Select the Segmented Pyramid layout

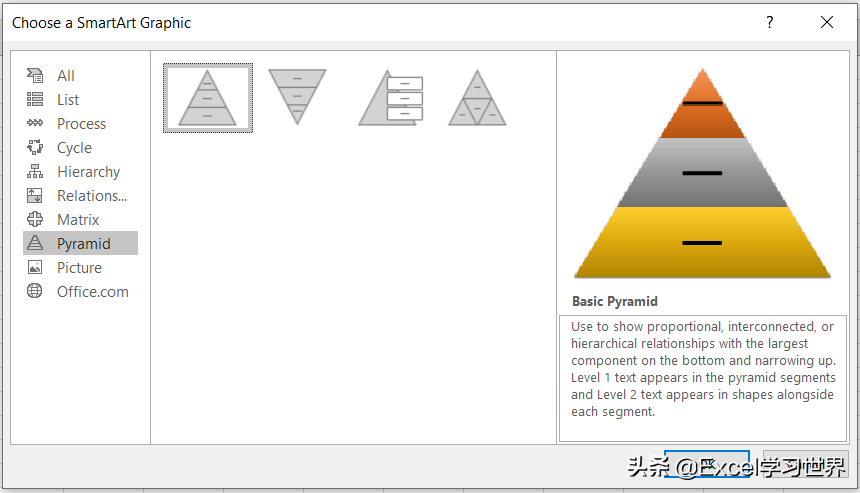tap(477, 98)
